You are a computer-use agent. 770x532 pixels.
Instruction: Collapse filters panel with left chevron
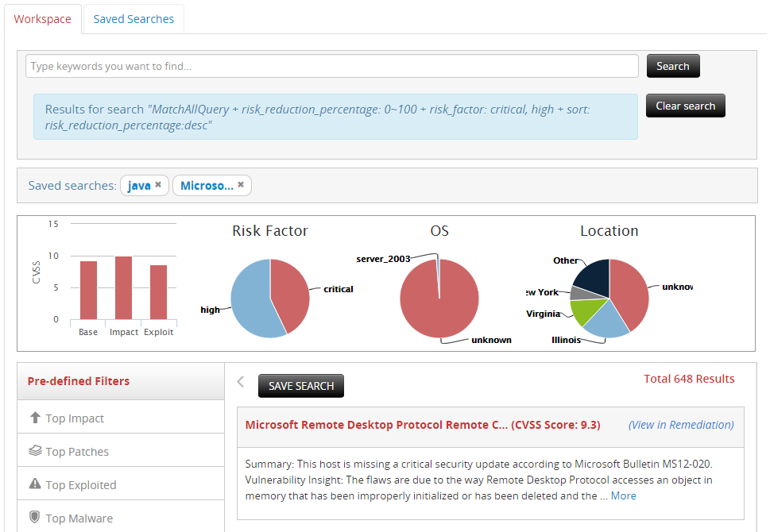pos(241,382)
